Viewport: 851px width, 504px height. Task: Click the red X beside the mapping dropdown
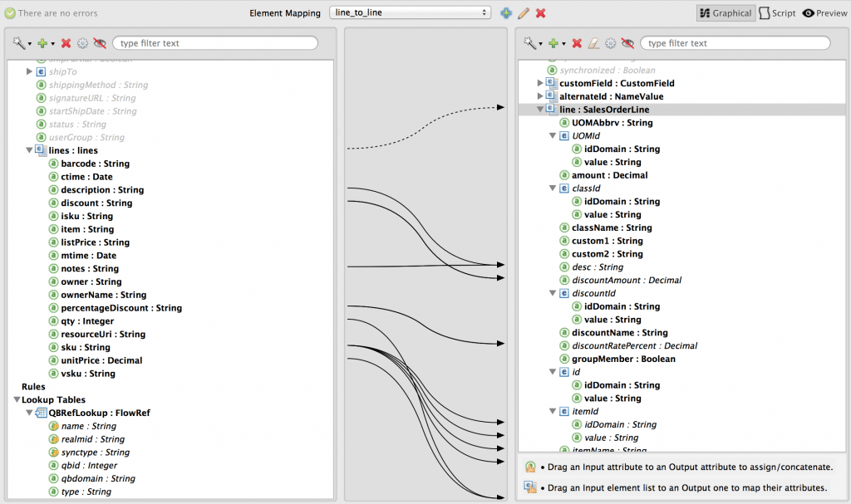coord(539,12)
